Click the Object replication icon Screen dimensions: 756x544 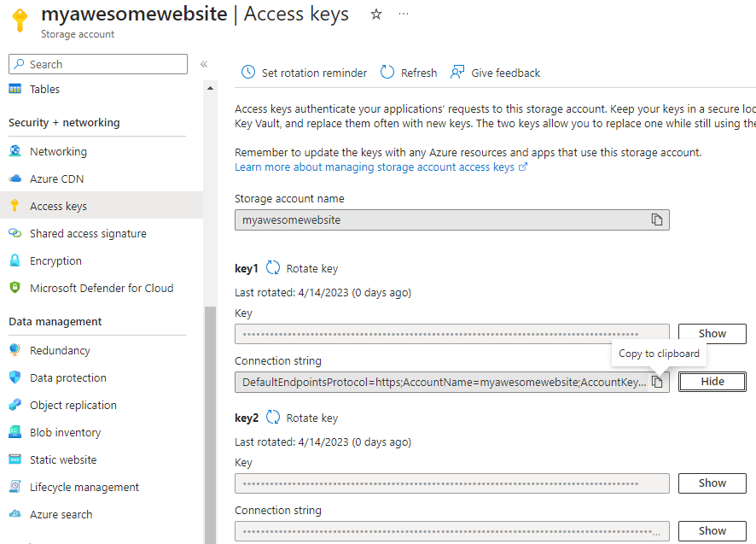point(15,405)
